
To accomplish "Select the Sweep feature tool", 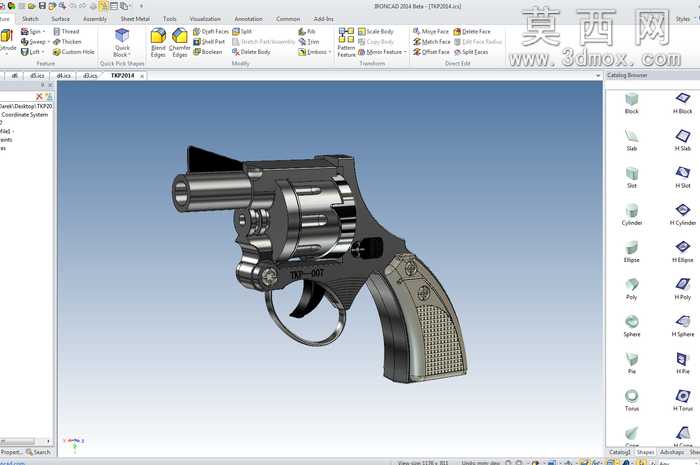I will click(33, 42).
